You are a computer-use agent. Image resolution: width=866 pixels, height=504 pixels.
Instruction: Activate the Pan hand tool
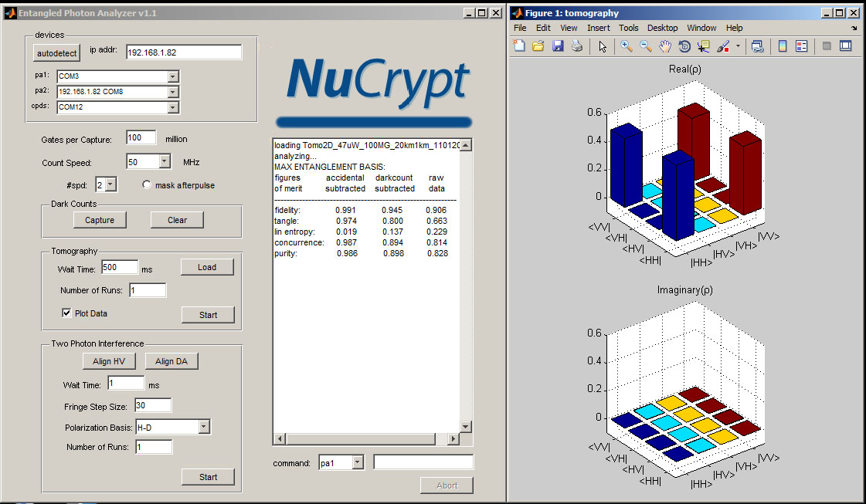pyautogui.click(x=664, y=46)
